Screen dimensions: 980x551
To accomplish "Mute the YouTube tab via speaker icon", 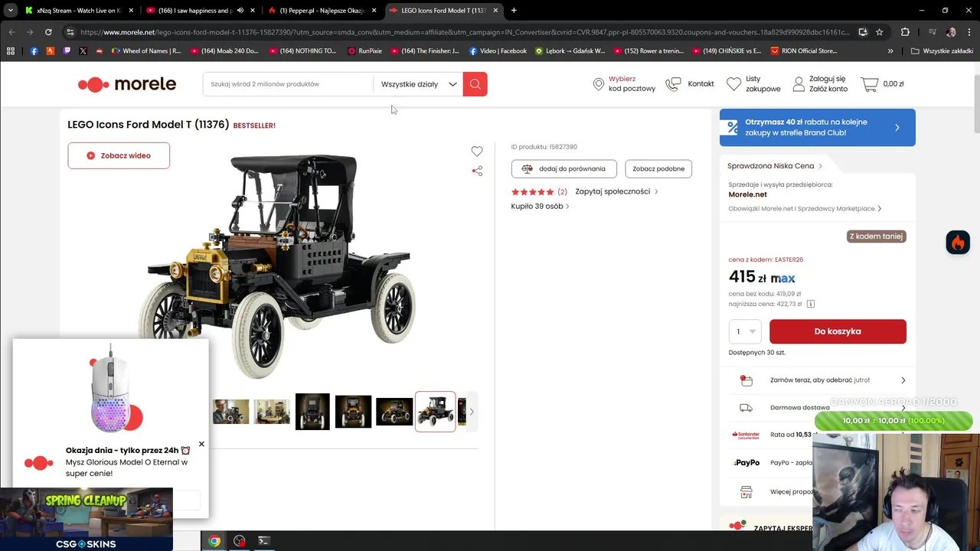I will pyautogui.click(x=240, y=11).
